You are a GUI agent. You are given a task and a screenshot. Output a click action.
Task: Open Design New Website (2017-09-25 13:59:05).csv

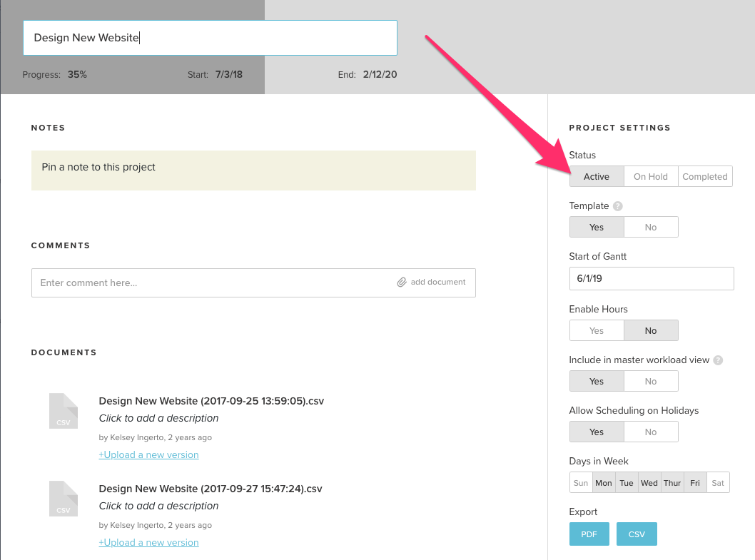point(211,401)
